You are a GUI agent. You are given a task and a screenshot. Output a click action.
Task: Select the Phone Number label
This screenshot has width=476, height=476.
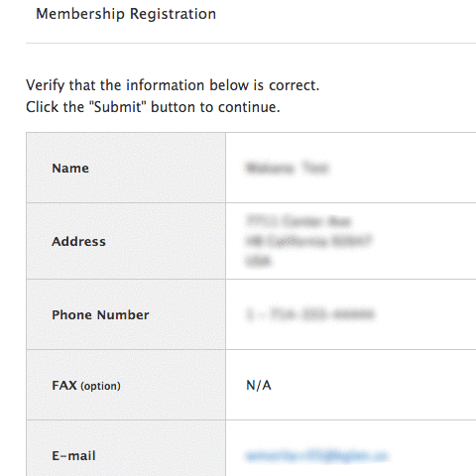click(100, 314)
